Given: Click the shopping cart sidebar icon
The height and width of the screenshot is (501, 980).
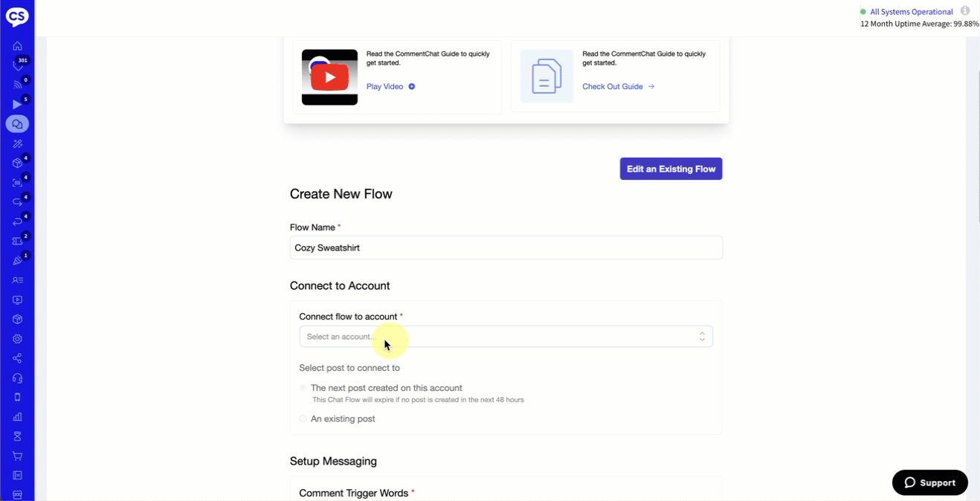Looking at the screenshot, I should pos(17,456).
